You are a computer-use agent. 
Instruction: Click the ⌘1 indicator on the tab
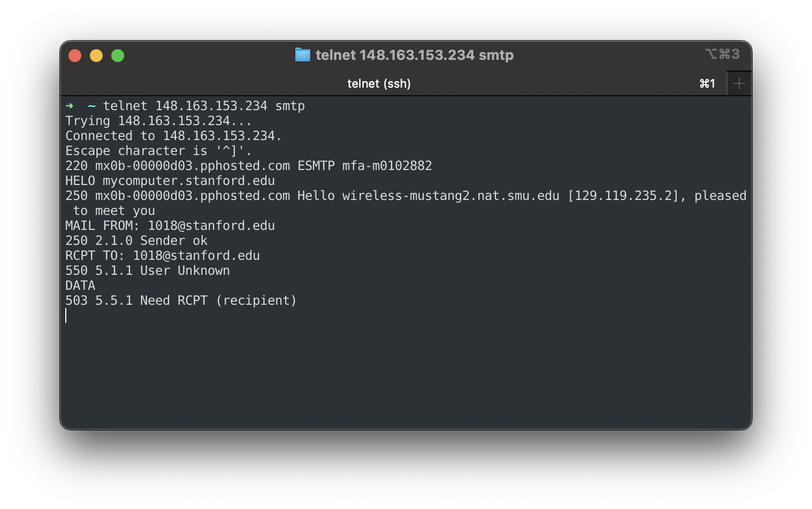point(707,83)
